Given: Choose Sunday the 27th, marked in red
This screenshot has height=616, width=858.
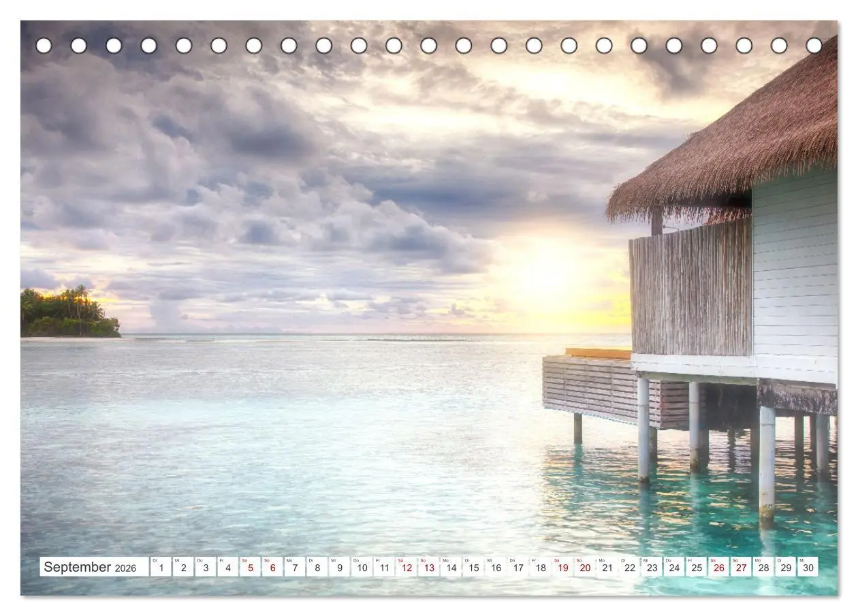Looking at the screenshot, I should point(742,566).
